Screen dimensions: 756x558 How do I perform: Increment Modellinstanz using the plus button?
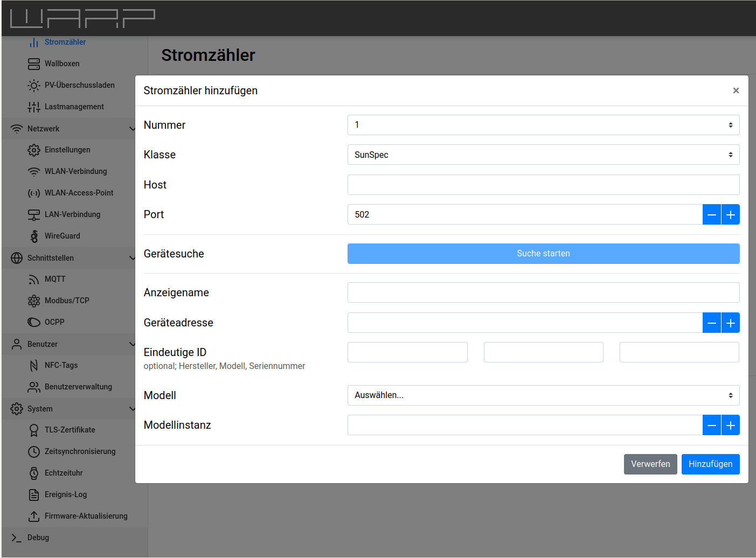point(730,426)
